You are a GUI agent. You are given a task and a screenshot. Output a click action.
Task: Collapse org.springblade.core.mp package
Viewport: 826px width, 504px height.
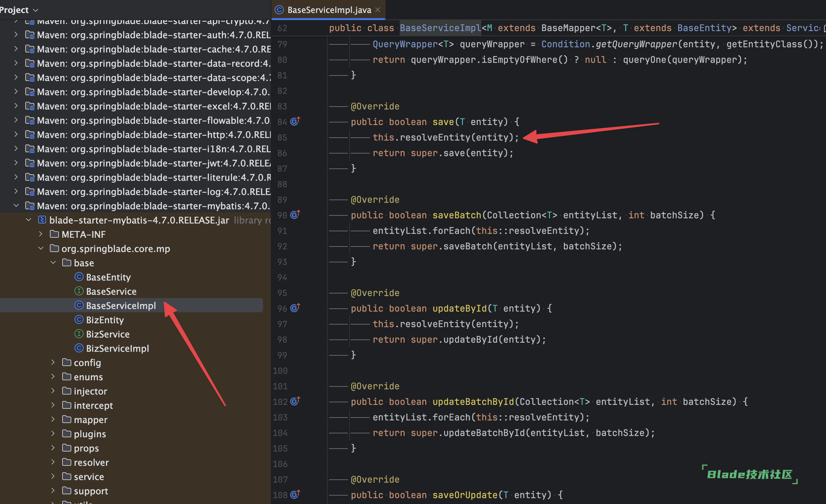pos(41,248)
